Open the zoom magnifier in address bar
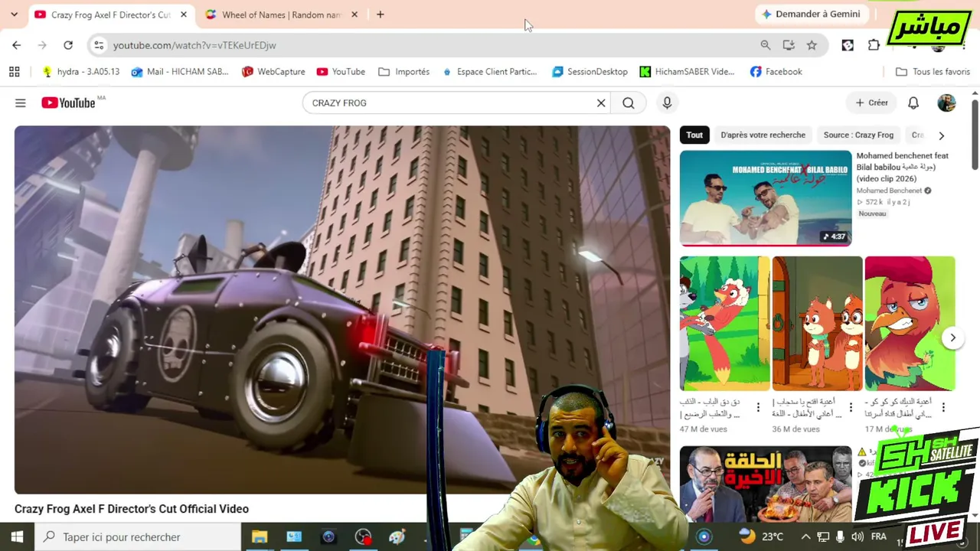 766,45
